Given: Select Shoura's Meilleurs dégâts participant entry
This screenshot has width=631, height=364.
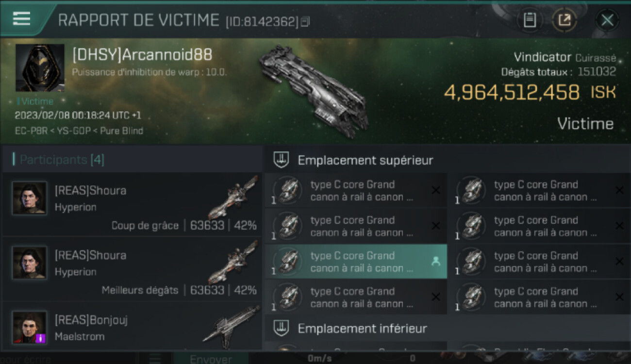Looking at the screenshot, I should coord(132,269).
